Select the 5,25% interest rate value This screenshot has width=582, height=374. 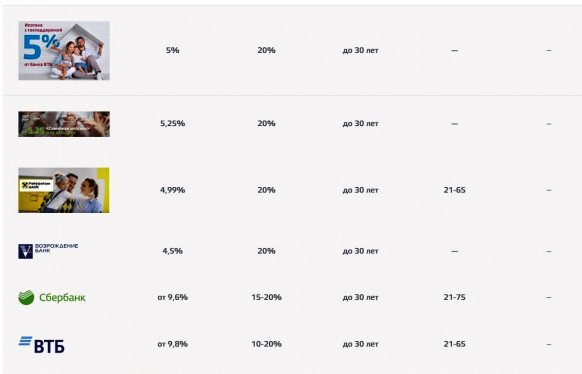coord(173,124)
